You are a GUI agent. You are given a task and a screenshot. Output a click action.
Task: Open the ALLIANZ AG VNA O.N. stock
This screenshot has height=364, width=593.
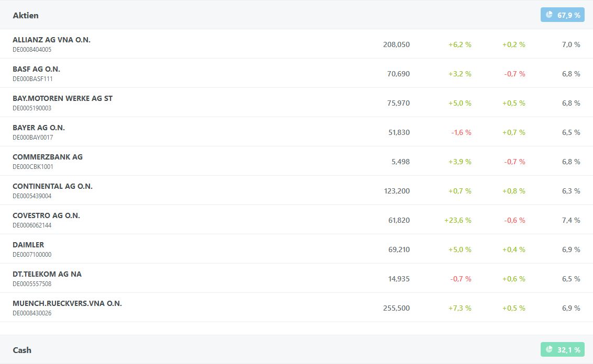pos(51,40)
